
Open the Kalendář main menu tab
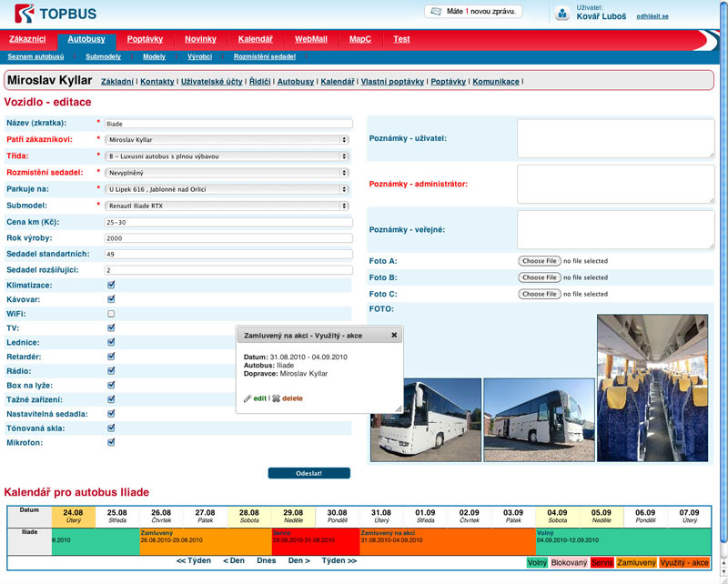click(x=256, y=39)
